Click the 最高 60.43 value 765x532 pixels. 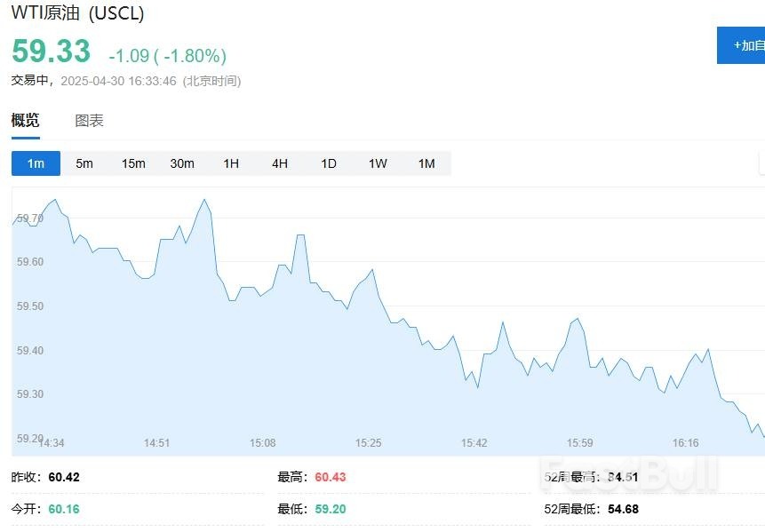tap(330, 477)
